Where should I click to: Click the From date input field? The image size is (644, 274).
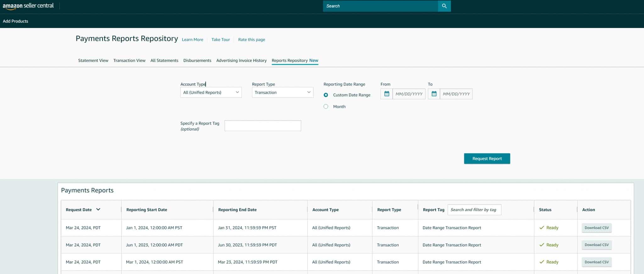point(409,94)
